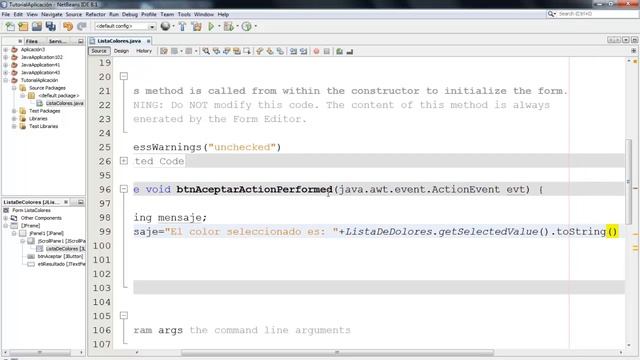Run the project with the green play icon

211,27
